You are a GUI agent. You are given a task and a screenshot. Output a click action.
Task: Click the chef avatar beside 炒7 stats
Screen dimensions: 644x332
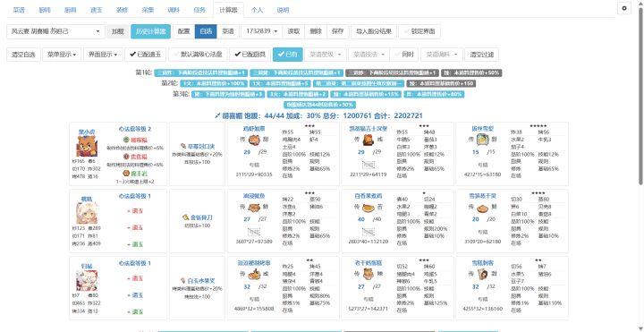(87, 281)
